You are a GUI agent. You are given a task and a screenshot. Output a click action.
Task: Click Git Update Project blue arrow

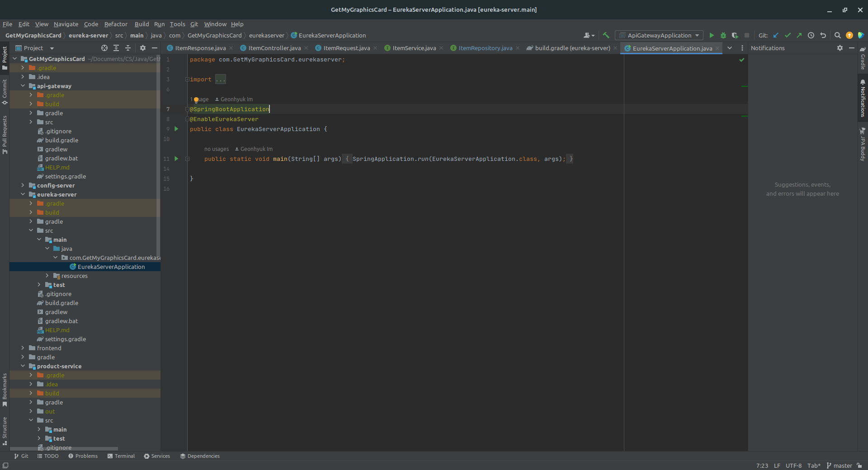coord(776,35)
